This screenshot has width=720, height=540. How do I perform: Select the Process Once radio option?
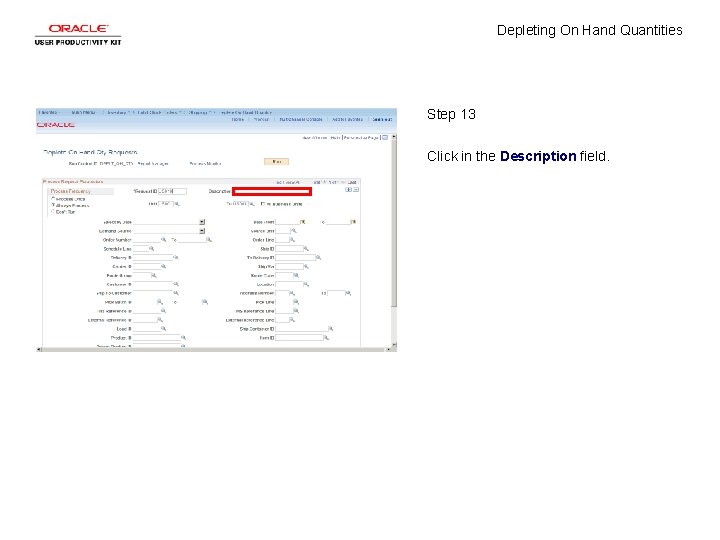(x=53, y=198)
